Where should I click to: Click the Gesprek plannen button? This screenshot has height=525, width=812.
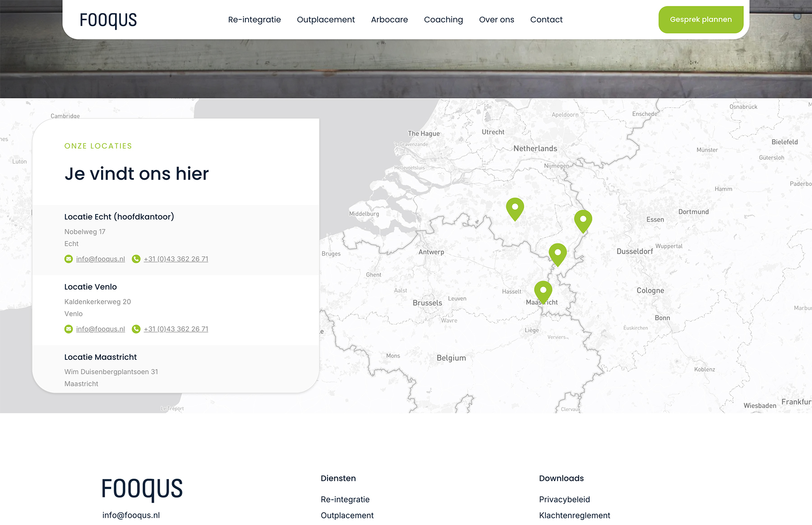click(x=701, y=19)
